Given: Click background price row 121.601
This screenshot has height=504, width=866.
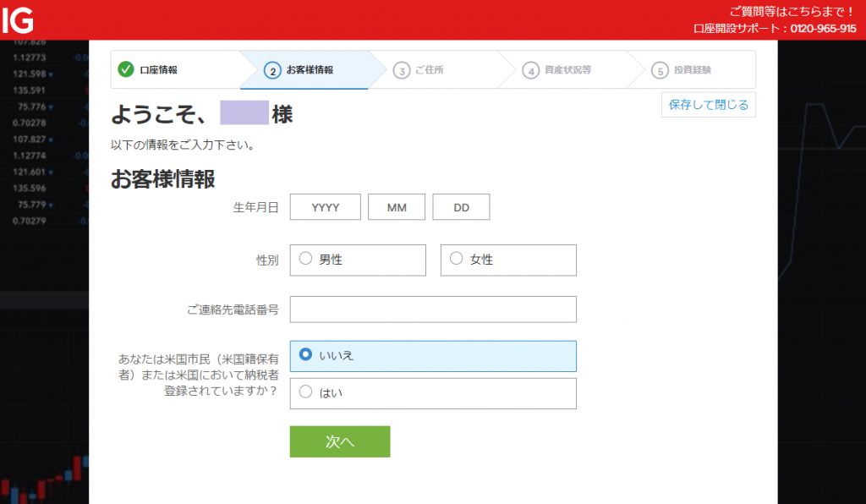Looking at the screenshot, I should pyautogui.click(x=30, y=172).
